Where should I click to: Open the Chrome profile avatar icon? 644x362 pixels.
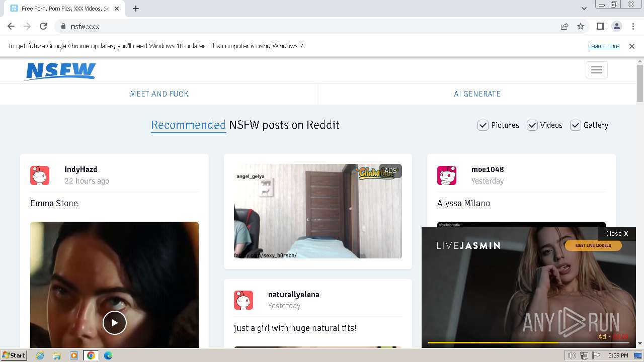[616, 26]
